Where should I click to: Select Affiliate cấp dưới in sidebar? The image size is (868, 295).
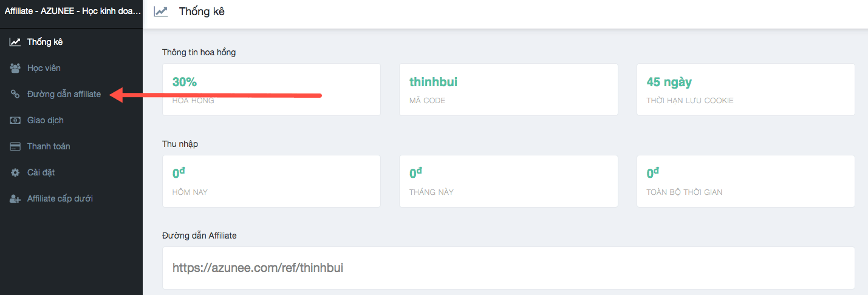click(60, 198)
